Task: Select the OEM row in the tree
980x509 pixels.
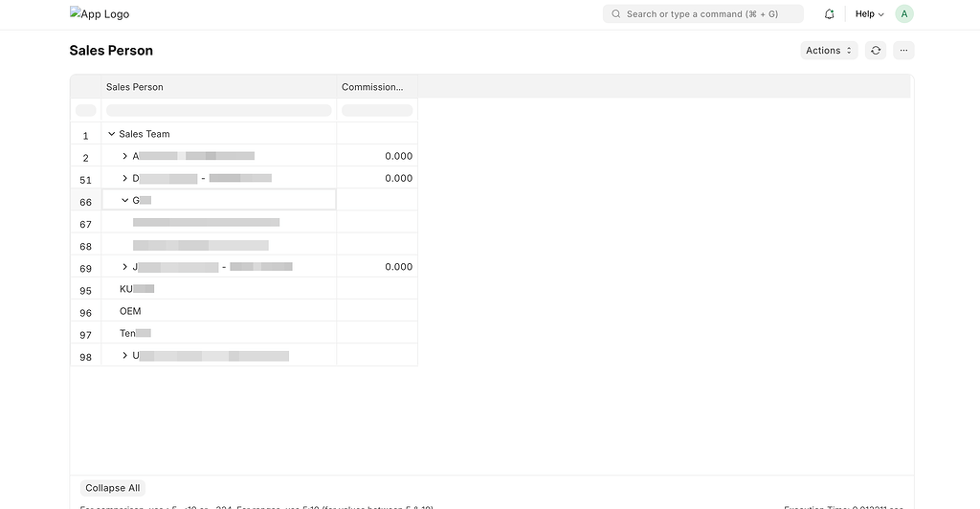Action: (x=130, y=311)
